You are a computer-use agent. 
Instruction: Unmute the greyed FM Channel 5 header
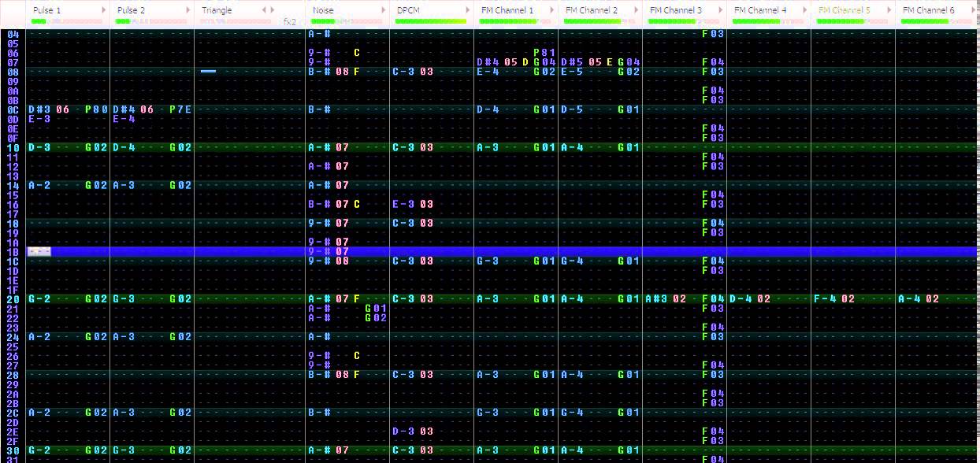pyautogui.click(x=845, y=10)
